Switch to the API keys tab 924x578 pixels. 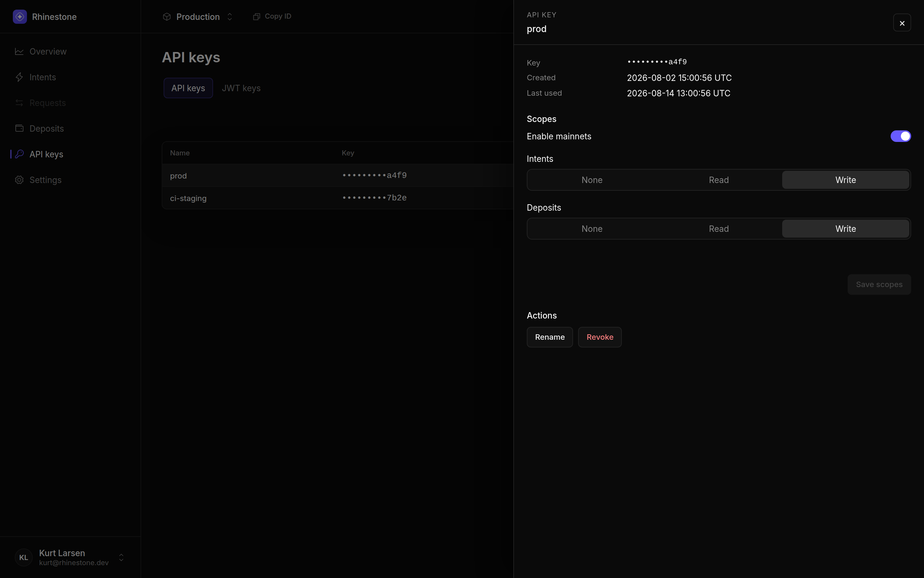coord(188,88)
